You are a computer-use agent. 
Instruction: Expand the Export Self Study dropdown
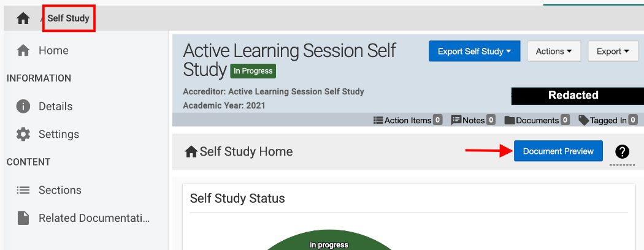pyautogui.click(x=474, y=51)
